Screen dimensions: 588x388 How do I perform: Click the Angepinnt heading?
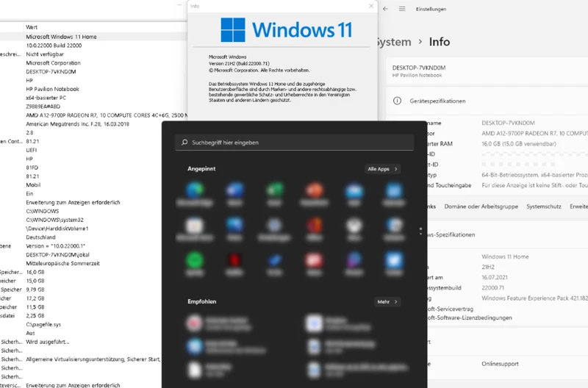(201, 169)
